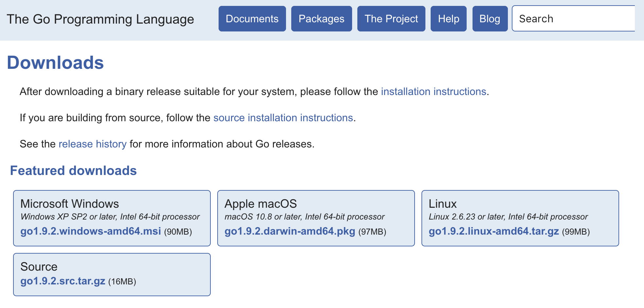Image resolution: width=644 pixels, height=308 pixels.
Task: Open the Documents menu button
Action: point(252,19)
